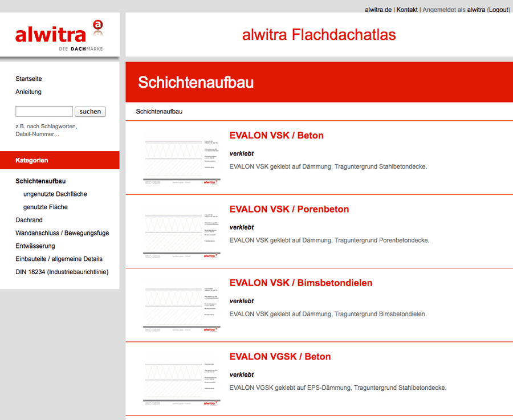513x420 pixels.
Task: Go to Startseite in the sidebar
Action: coord(29,79)
